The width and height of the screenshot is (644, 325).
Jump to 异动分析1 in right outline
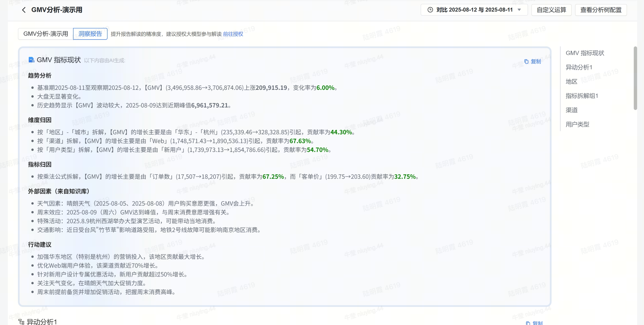[x=579, y=67]
